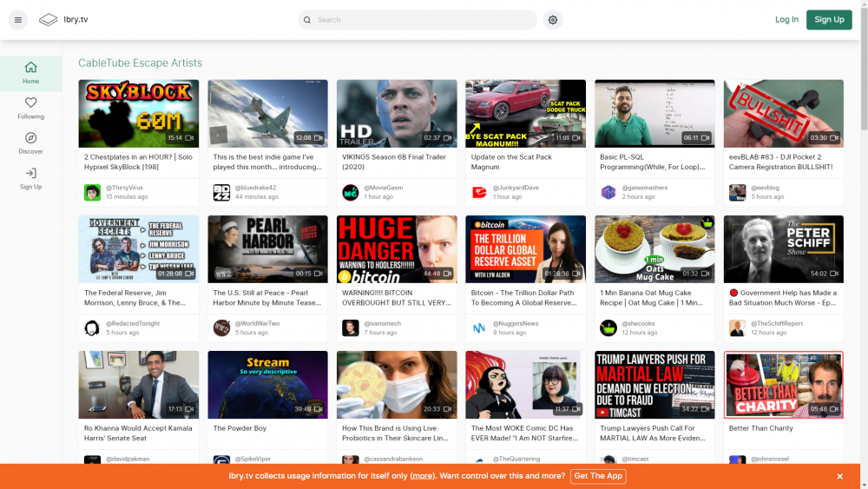Viewport: 868px width, 489px height.
Task: Click the lbry.tv logo
Action: tap(63, 19)
